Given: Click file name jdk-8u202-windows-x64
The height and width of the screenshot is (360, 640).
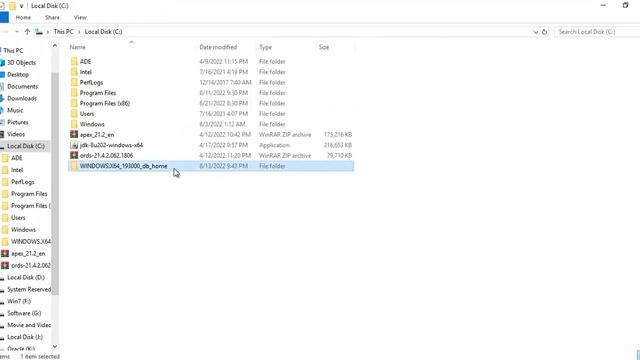Looking at the screenshot, I should pyautogui.click(x=111, y=145).
